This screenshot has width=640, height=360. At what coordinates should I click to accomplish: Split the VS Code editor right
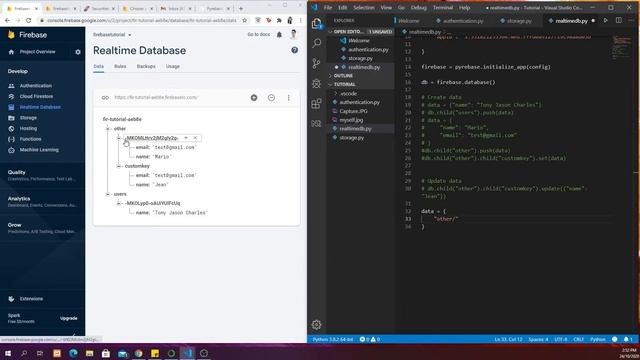click(619, 20)
